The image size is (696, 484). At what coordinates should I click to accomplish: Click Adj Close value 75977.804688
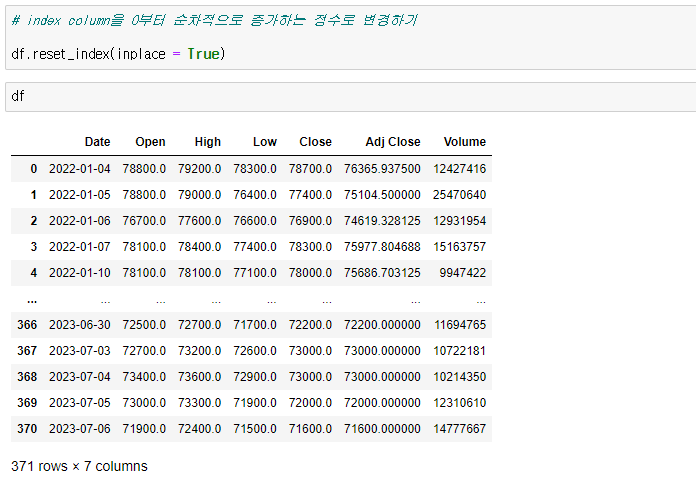382,246
